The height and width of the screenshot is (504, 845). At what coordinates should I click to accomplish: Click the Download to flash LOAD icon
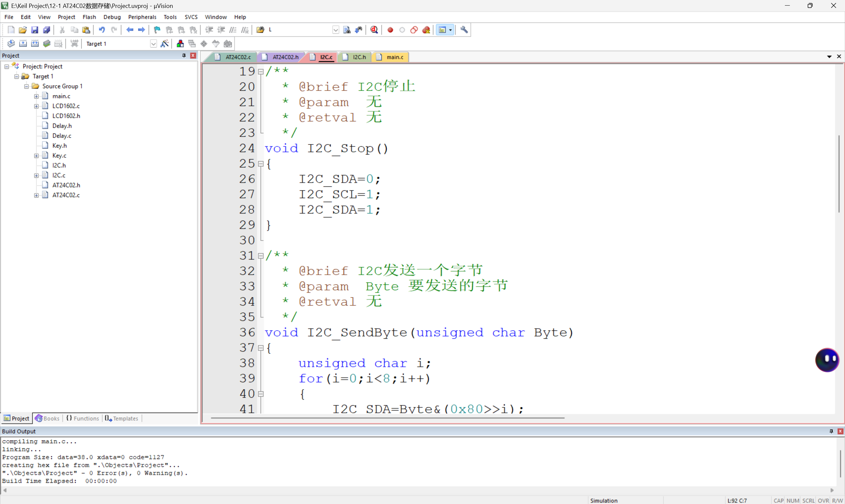click(x=74, y=44)
